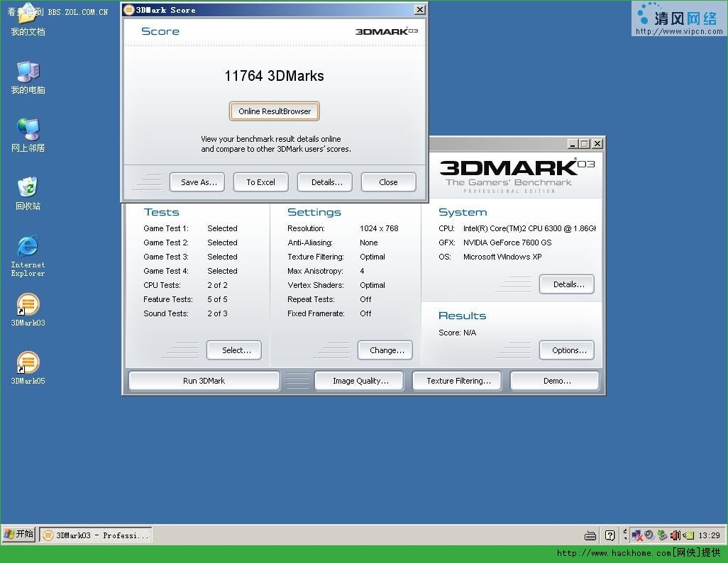Select the 3DMark03 desktop shortcut
The height and width of the screenshot is (563, 728).
click(x=28, y=310)
